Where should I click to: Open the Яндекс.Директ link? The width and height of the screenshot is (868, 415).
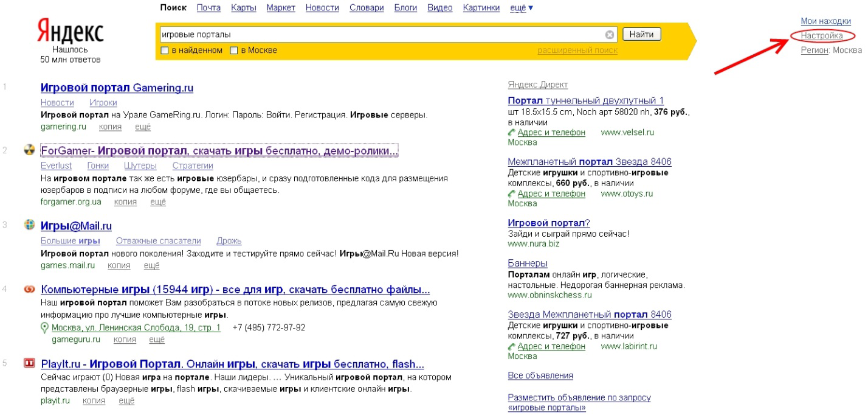tap(538, 85)
